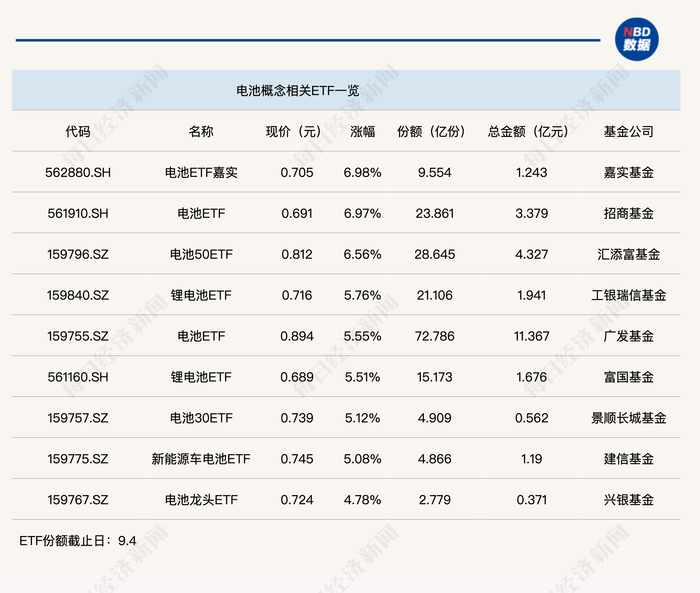Click the ETF份额截止日 footnote text
This screenshot has width=700, height=593.
click(x=78, y=540)
